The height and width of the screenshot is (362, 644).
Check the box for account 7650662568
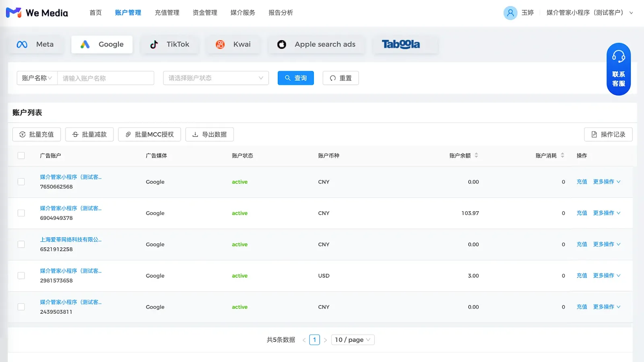[x=21, y=182]
